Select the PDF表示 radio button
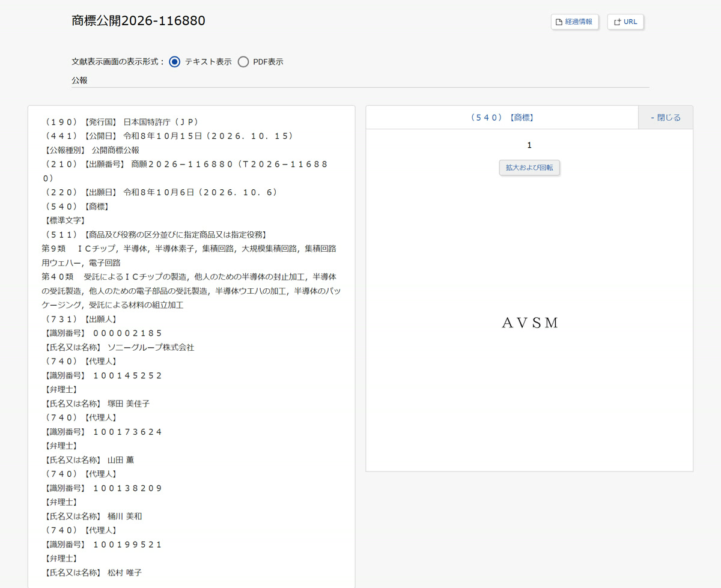Screen dimensions: 721x588 click(x=243, y=62)
